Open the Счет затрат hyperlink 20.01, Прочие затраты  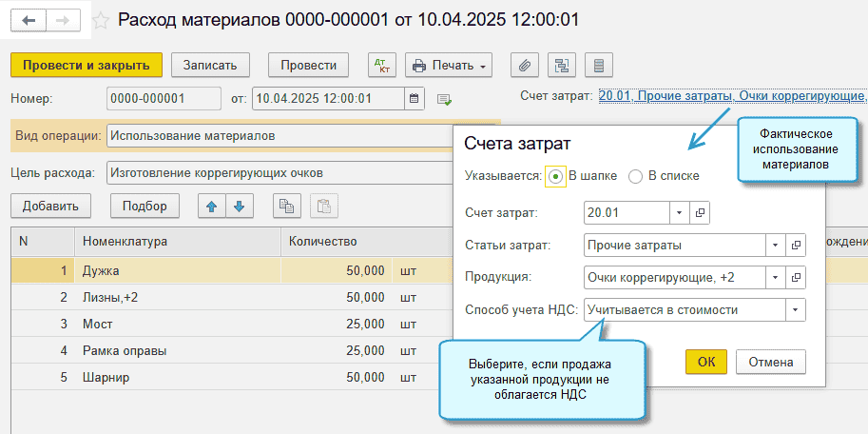733,96
